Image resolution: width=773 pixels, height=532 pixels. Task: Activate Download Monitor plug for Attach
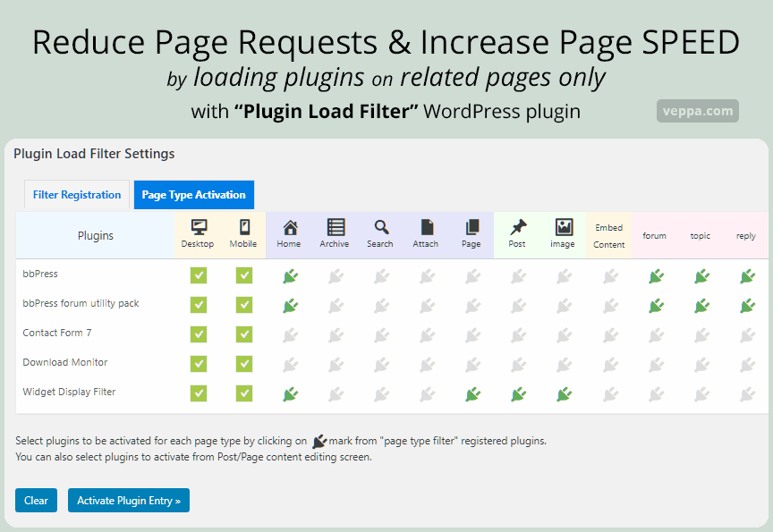(x=428, y=365)
